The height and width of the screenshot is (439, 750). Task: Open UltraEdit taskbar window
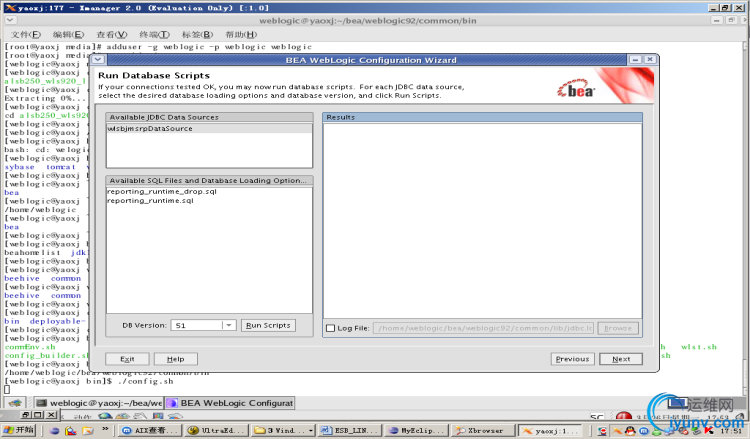pyautogui.click(x=216, y=430)
